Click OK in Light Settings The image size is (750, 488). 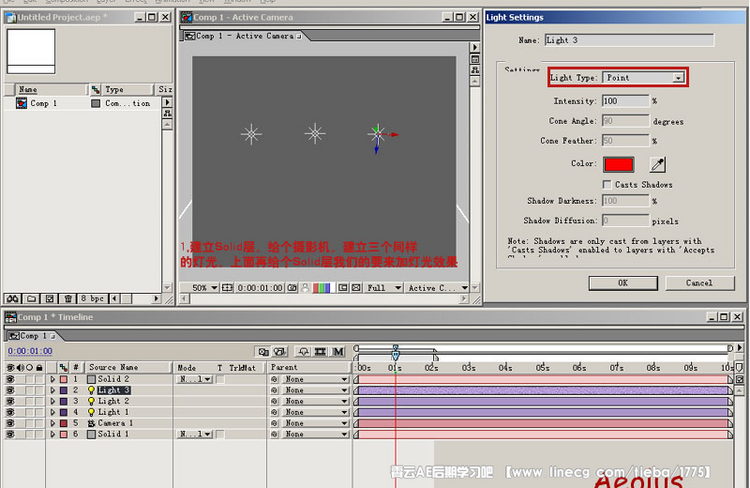[x=623, y=283]
